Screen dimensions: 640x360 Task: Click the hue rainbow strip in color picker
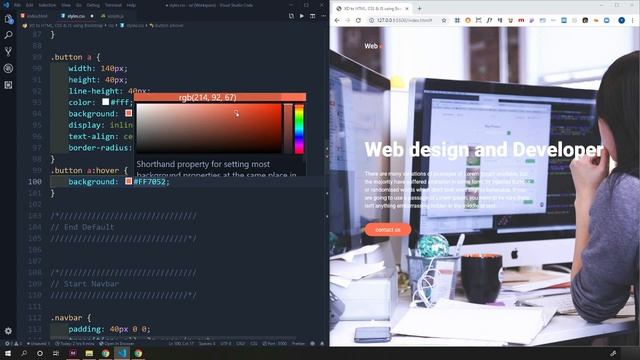click(299, 129)
